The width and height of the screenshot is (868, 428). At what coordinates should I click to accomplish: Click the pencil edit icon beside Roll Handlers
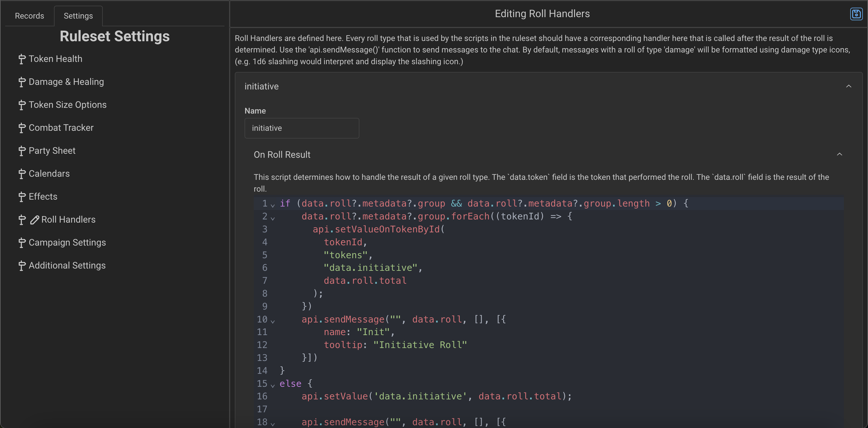tap(34, 220)
